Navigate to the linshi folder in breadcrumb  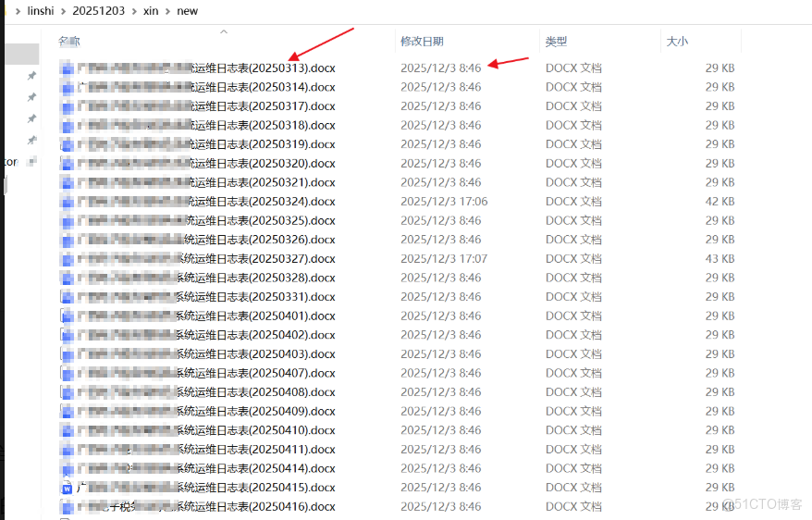coord(41,11)
